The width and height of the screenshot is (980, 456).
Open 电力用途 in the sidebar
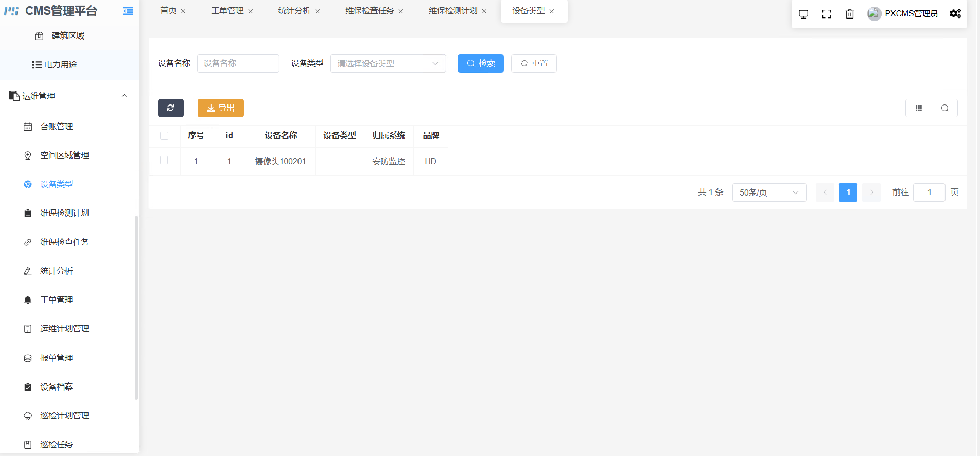tap(69, 65)
